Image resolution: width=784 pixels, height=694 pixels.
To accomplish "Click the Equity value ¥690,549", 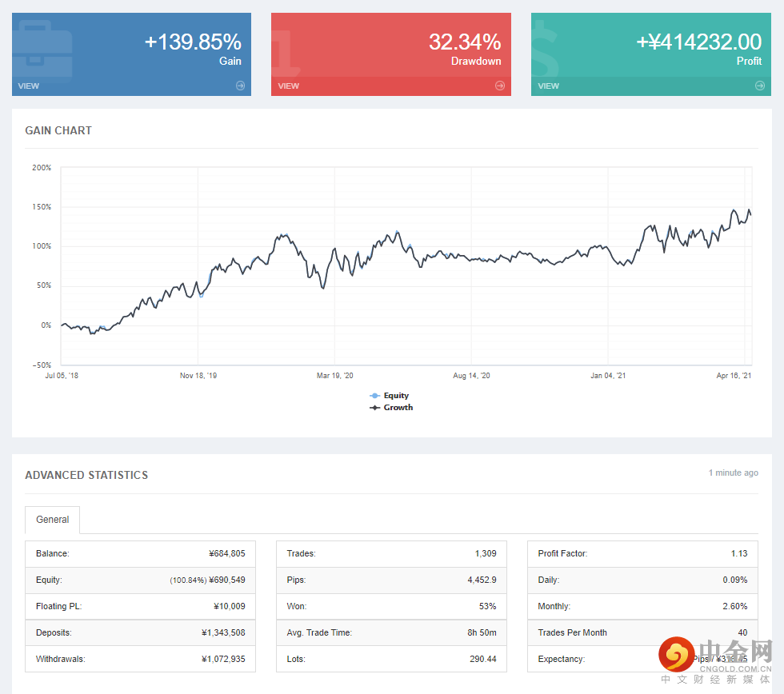I will pyautogui.click(x=227, y=580).
